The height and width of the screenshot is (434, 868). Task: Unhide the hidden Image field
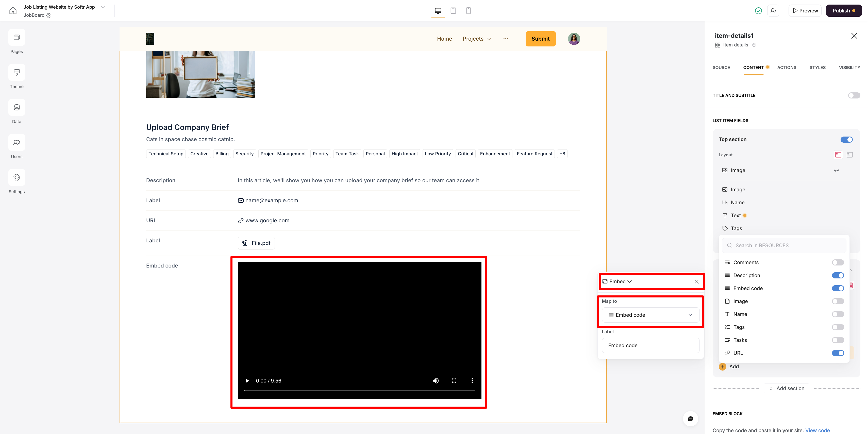[836, 171]
